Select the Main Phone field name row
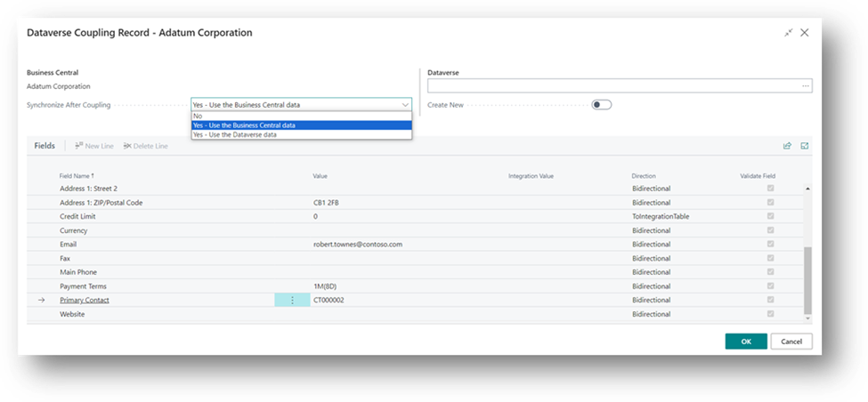This screenshot has height=402, width=868. 78,272
